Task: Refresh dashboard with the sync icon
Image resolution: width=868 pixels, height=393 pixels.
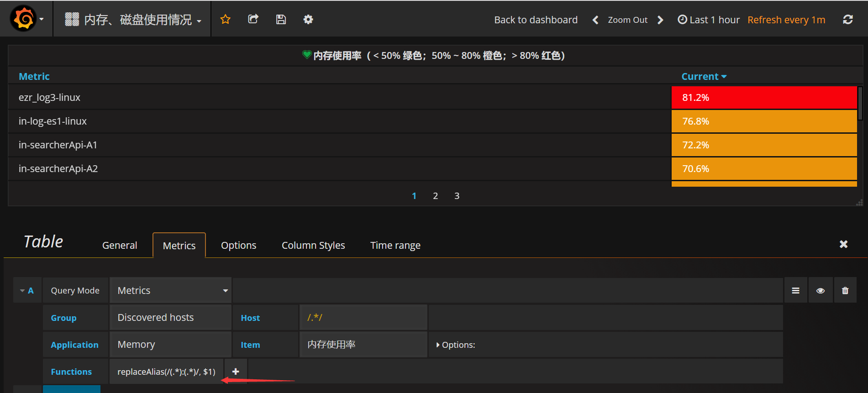Action: tap(848, 20)
